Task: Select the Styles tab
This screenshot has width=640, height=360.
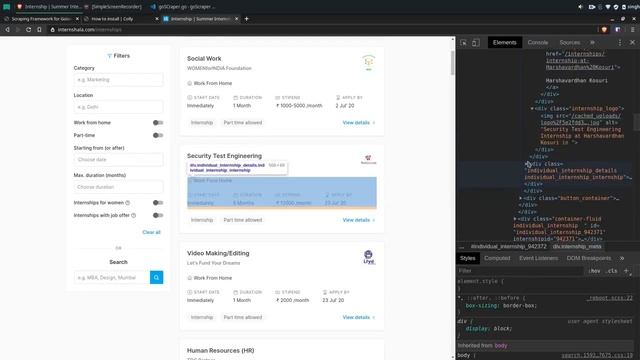Action: pos(468,258)
